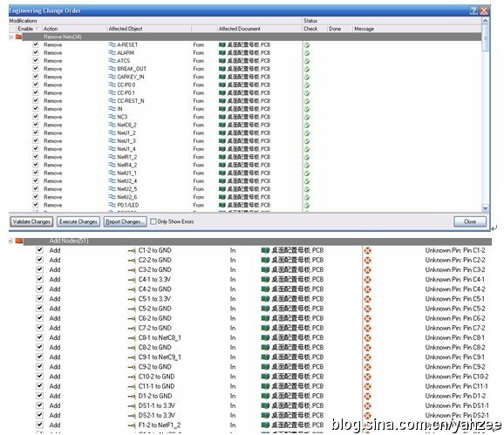The height and width of the screenshot is (435, 504).
Task: Select the NetU1_3 net row text
Action: tap(126, 140)
